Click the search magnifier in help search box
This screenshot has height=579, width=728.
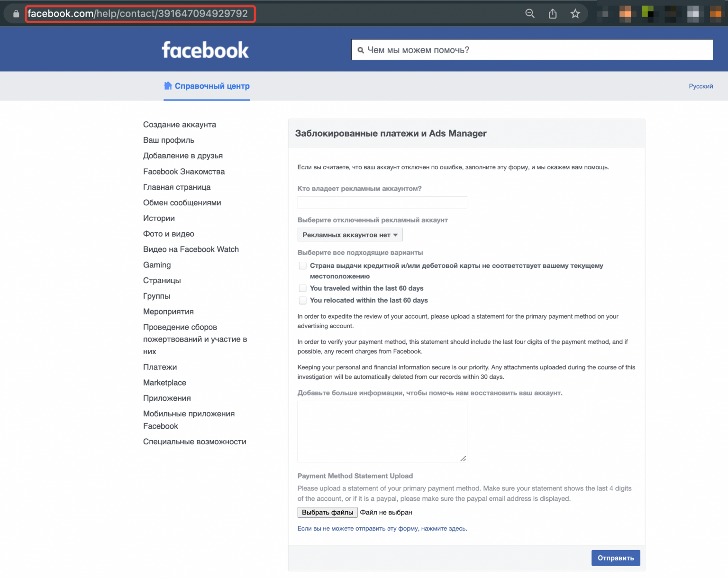[x=361, y=50]
